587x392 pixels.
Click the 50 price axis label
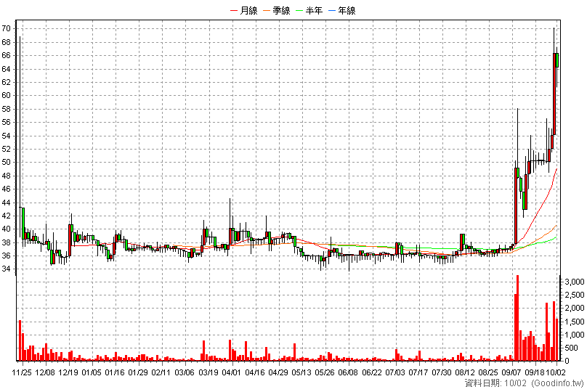(x=7, y=163)
